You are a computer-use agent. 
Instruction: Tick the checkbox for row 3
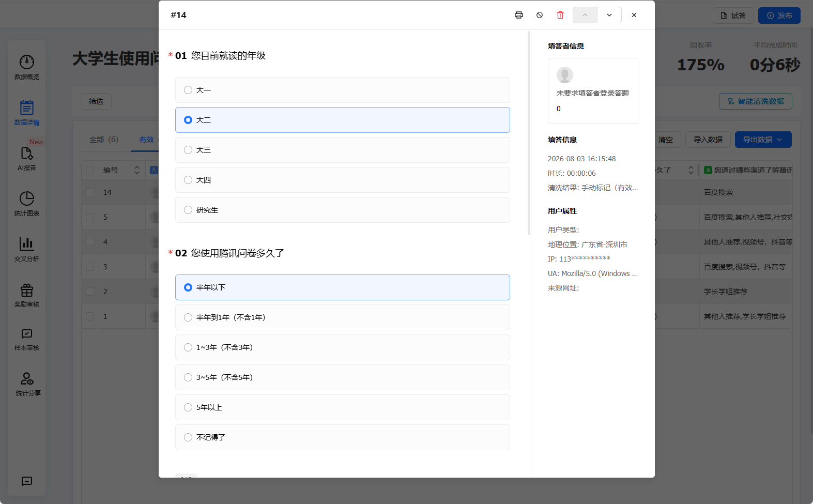click(x=90, y=267)
